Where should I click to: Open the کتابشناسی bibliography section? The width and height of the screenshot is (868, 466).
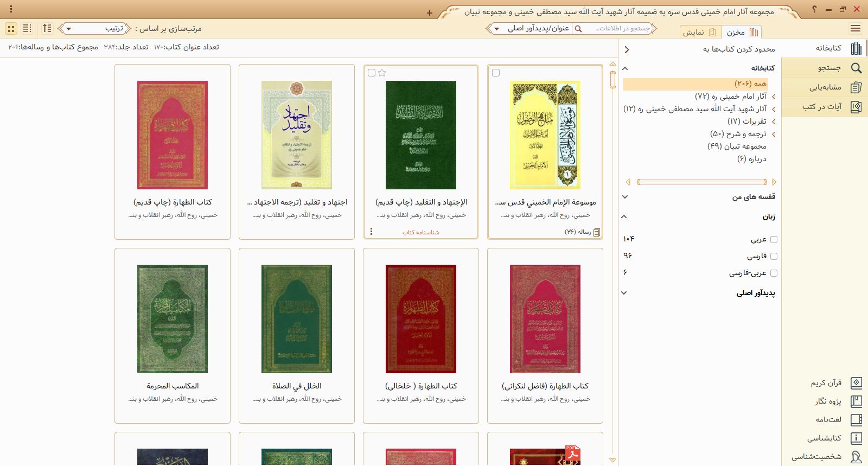[834, 438]
